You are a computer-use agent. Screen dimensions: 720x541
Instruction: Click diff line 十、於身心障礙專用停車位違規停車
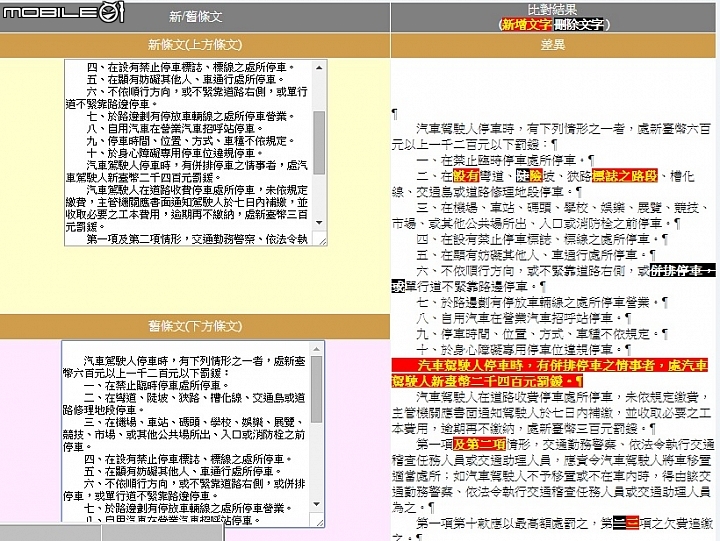(523, 349)
